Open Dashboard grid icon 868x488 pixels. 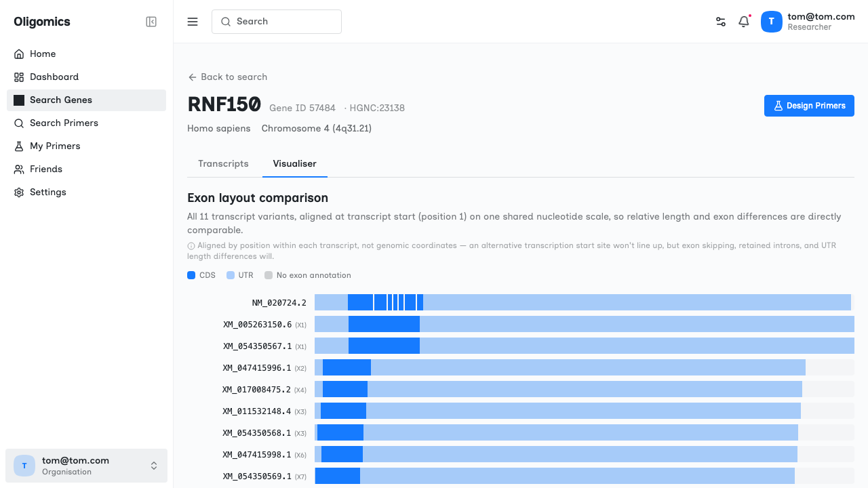19,77
